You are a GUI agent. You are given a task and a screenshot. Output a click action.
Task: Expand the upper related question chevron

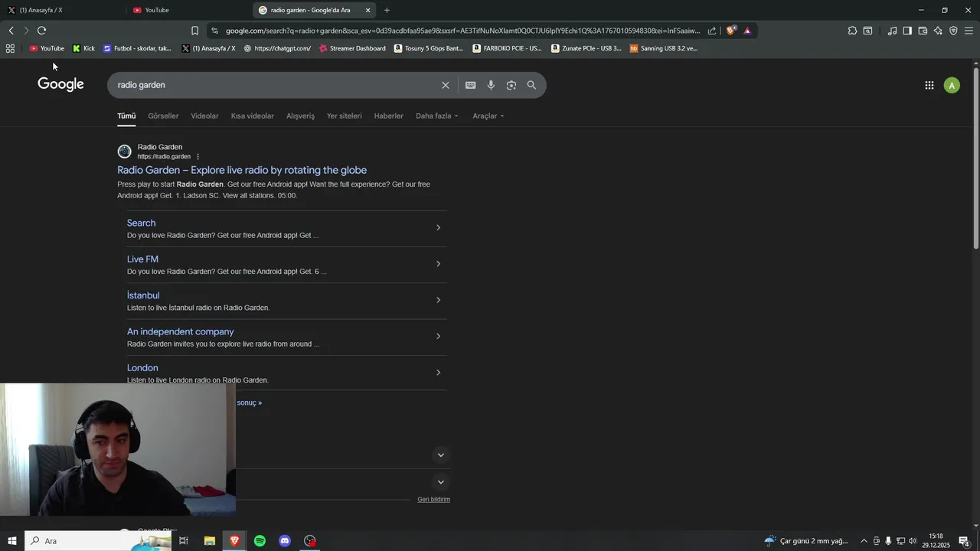coord(440,455)
